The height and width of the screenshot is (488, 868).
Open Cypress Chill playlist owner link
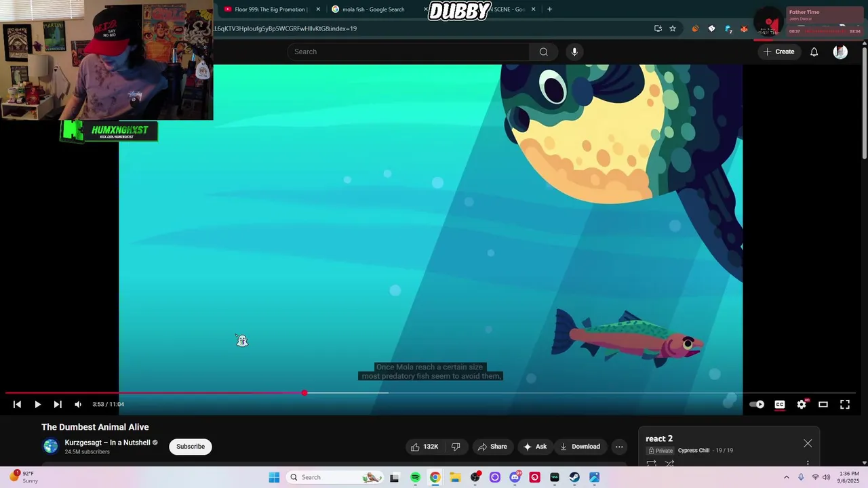pos(693,451)
